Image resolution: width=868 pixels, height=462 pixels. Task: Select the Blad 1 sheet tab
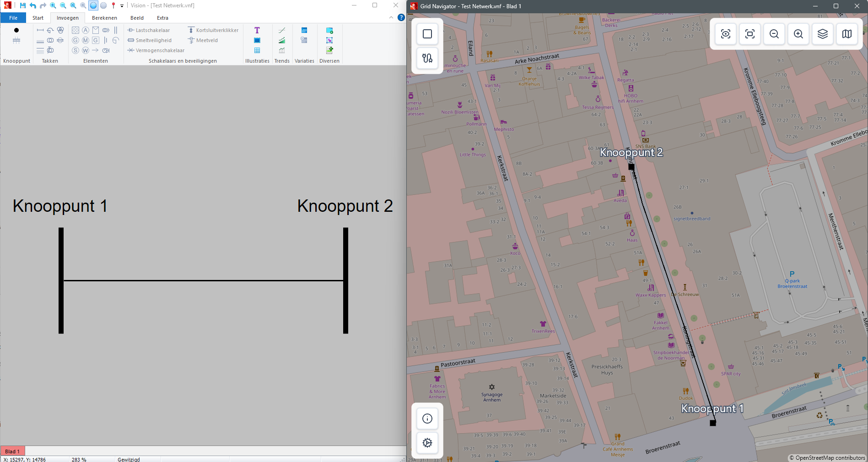click(12, 451)
